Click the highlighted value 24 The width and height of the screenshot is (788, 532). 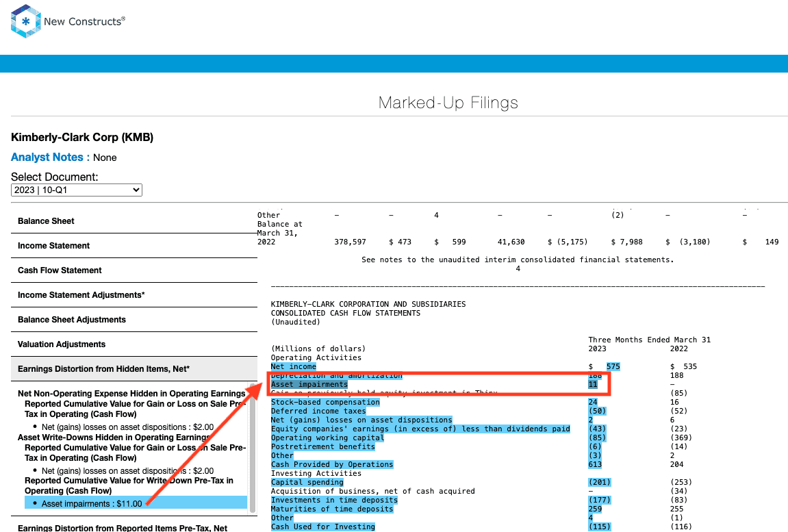593,403
